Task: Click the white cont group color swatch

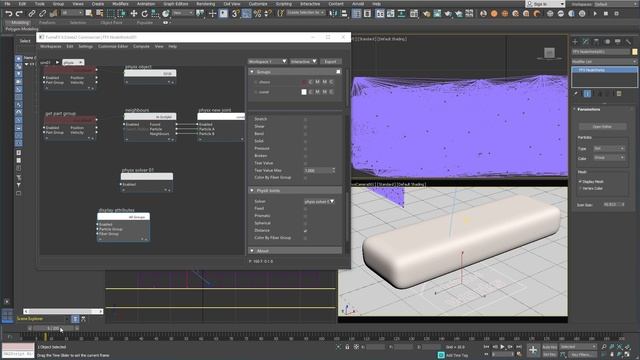Action: pyautogui.click(x=304, y=92)
